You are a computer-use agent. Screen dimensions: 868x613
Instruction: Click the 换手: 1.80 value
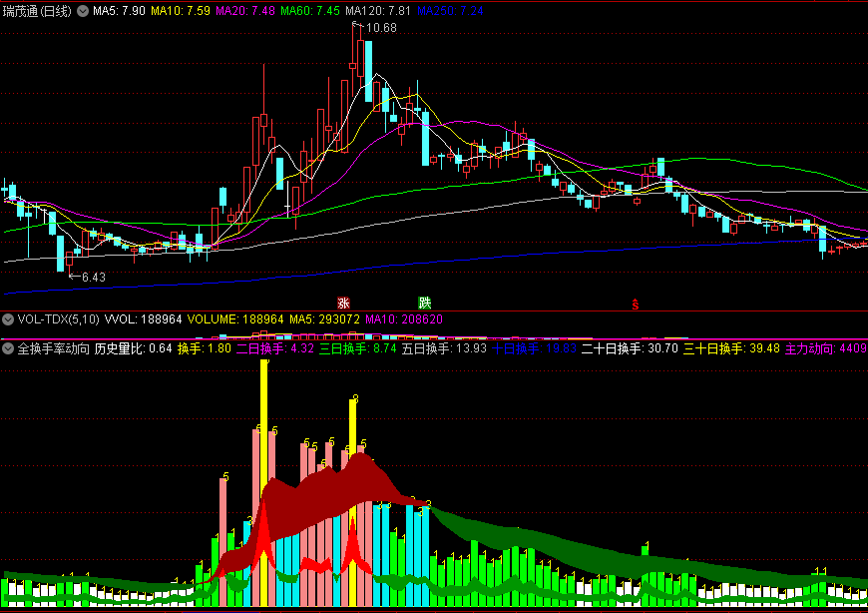pyautogui.click(x=205, y=348)
